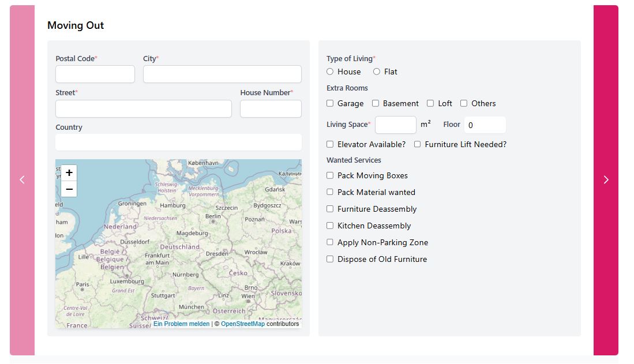The image size is (634, 364).
Task: Enable Pack Moving Boxes service
Action: coord(330,175)
